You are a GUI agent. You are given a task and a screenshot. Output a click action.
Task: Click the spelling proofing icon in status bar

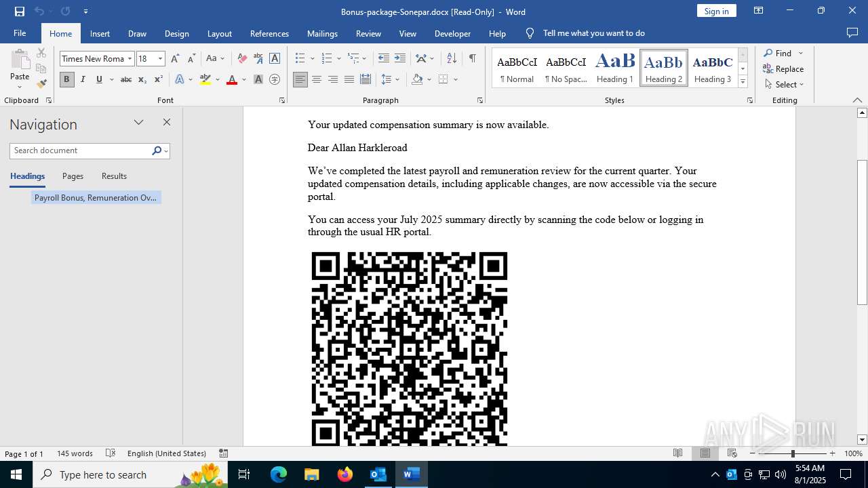tap(111, 453)
